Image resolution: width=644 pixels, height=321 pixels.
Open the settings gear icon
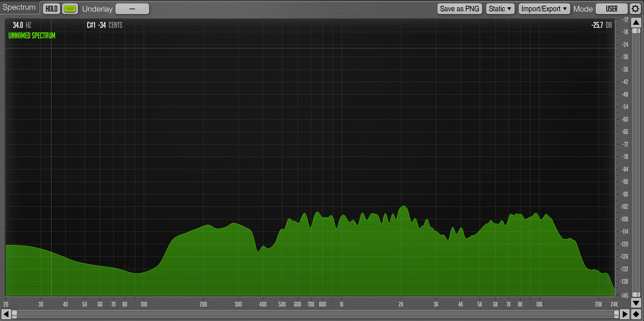[x=635, y=9]
